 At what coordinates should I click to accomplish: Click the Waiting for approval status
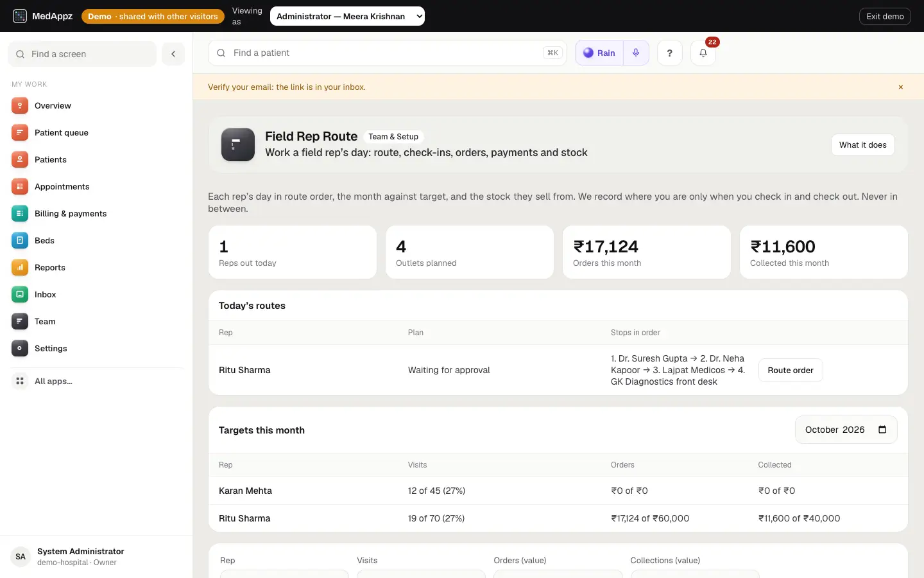pos(449,370)
